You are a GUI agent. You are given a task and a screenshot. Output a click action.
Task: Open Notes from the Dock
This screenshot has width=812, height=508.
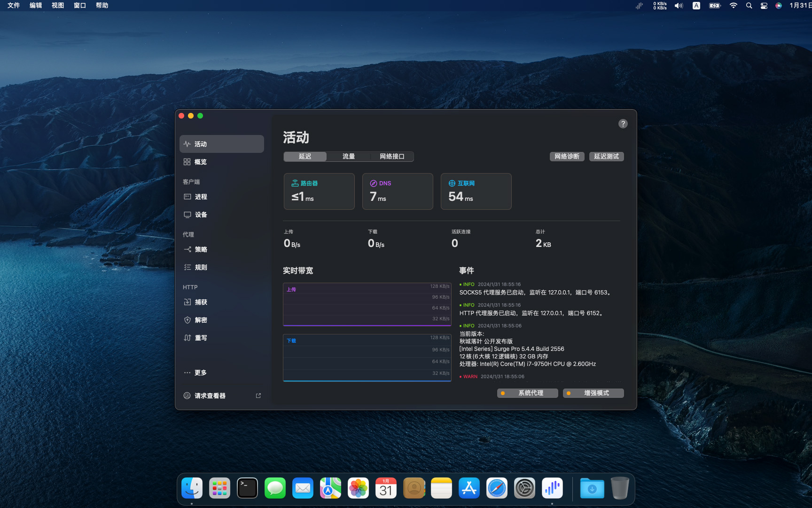click(x=441, y=488)
